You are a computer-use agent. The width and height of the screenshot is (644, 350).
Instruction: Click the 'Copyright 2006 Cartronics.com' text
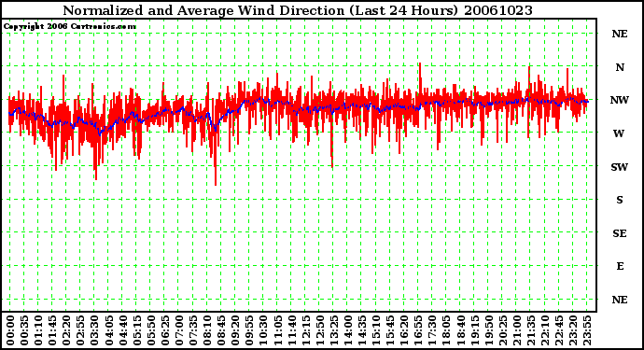tap(70, 26)
